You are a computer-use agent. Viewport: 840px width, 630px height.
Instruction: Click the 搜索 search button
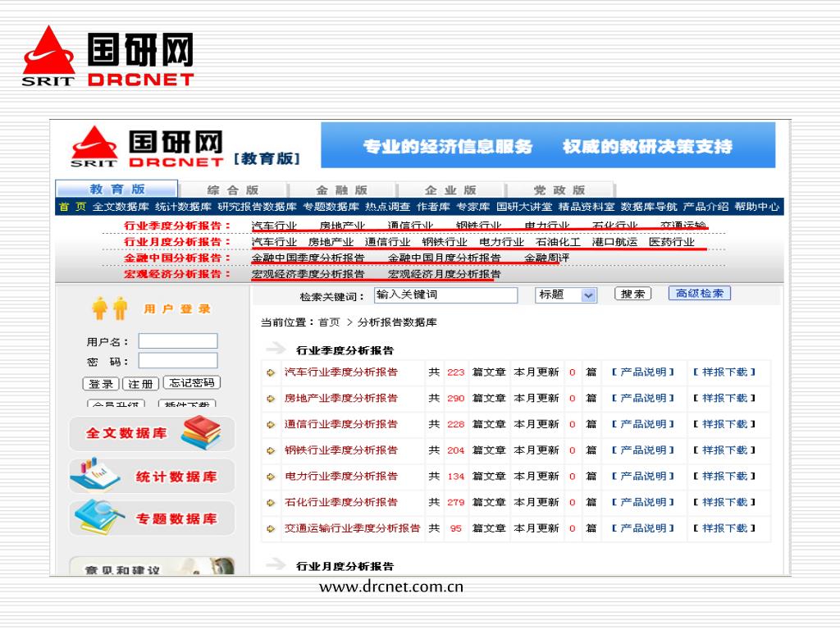[632, 294]
